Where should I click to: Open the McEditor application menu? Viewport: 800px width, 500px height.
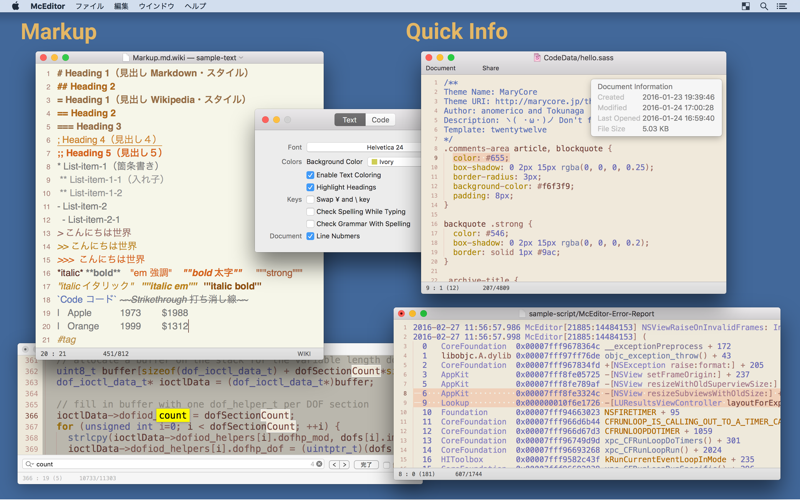click(x=47, y=6)
